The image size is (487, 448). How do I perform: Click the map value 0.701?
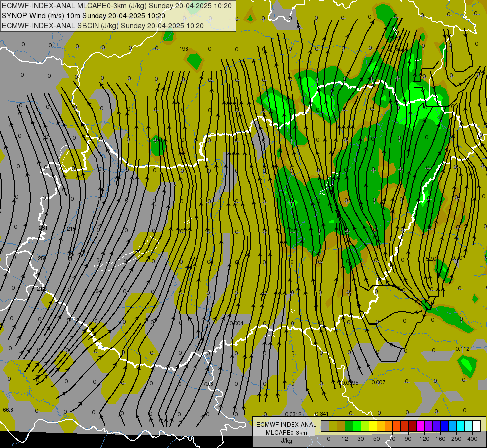pos(459,258)
